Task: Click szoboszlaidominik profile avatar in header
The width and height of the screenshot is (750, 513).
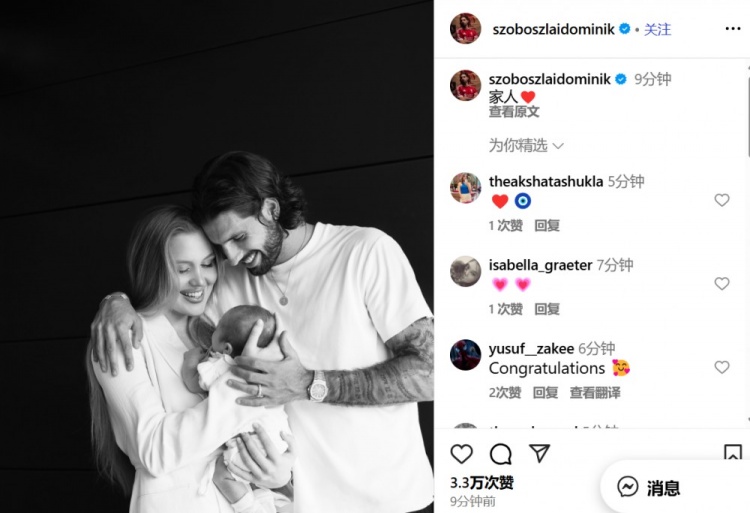Action: pyautogui.click(x=465, y=29)
